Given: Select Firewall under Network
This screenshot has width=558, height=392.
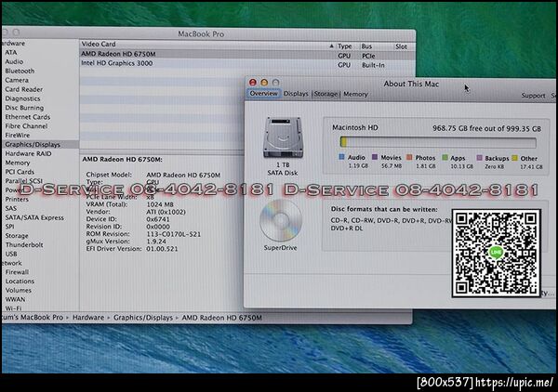Looking at the screenshot, I should click(17, 272).
